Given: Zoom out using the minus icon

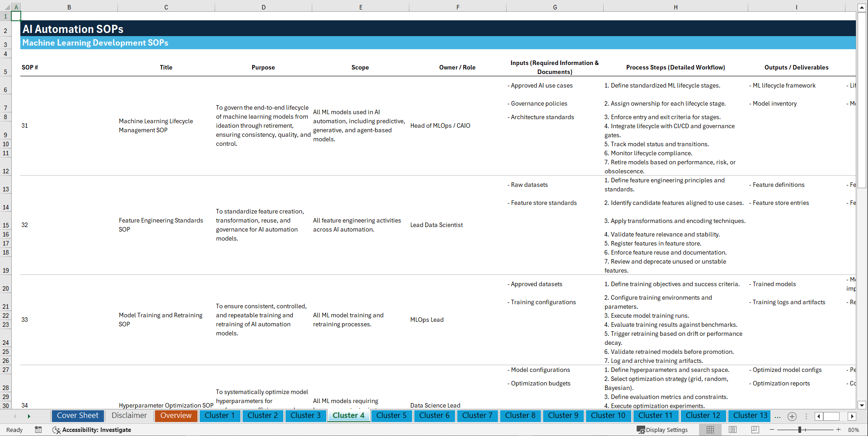Looking at the screenshot, I should pos(773,430).
